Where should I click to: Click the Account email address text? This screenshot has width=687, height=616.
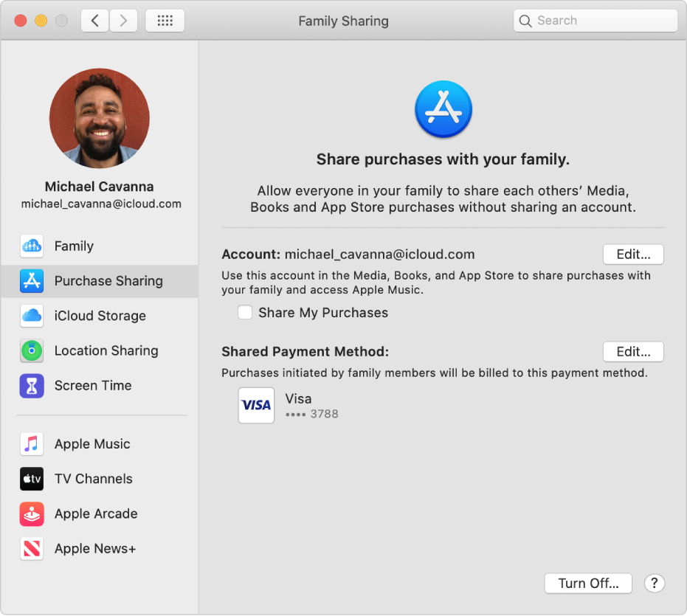pos(379,255)
